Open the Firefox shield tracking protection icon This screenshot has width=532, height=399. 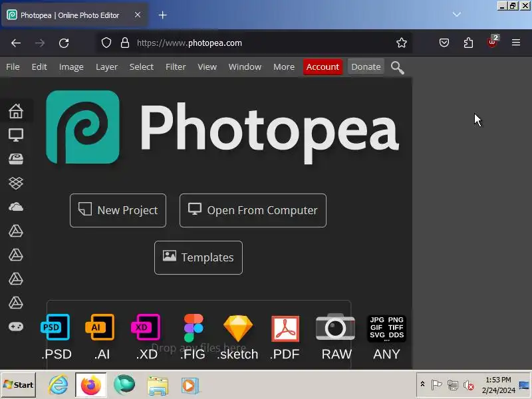[x=106, y=43]
